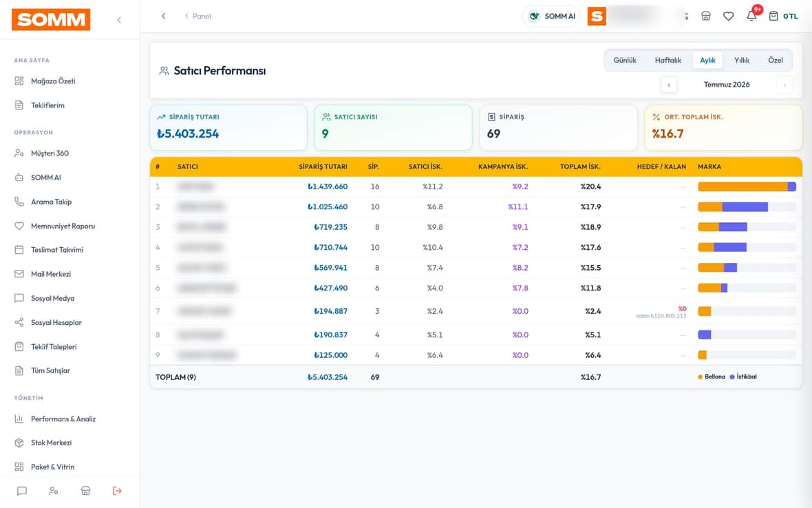Viewport: 812px width, 508px height.
Task: Click the envelope icon for Mail Merkezi
Action: click(x=19, y=274)
